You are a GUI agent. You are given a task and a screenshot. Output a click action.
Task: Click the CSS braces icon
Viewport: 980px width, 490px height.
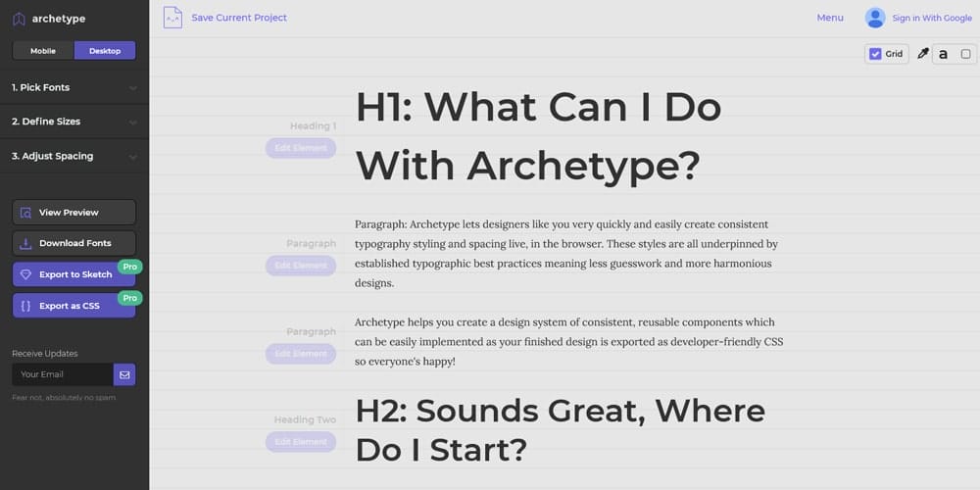[25, 306]
